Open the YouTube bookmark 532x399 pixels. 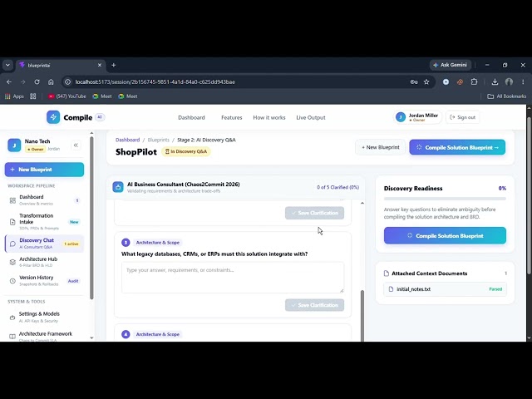point(66,96)
